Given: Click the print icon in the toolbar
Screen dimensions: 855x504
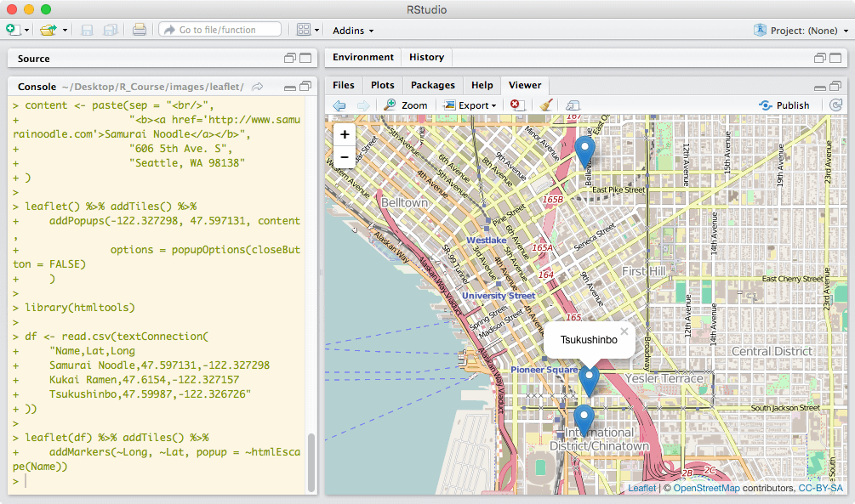Looking at the screenshot, I should coord(139,30).
